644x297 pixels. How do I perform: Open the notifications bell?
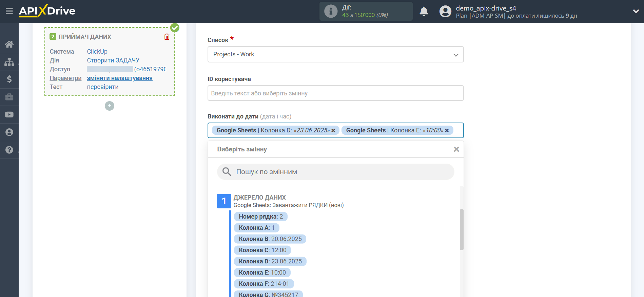(424, 12)
